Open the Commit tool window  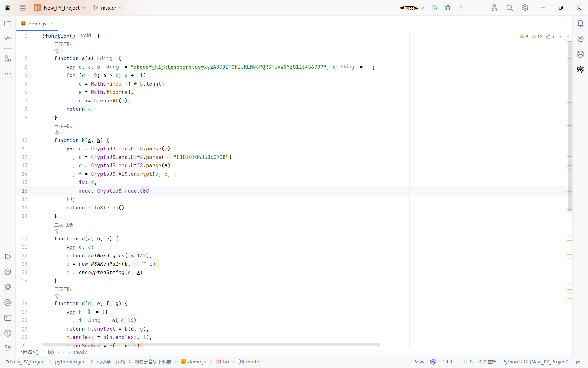(8, 39)
